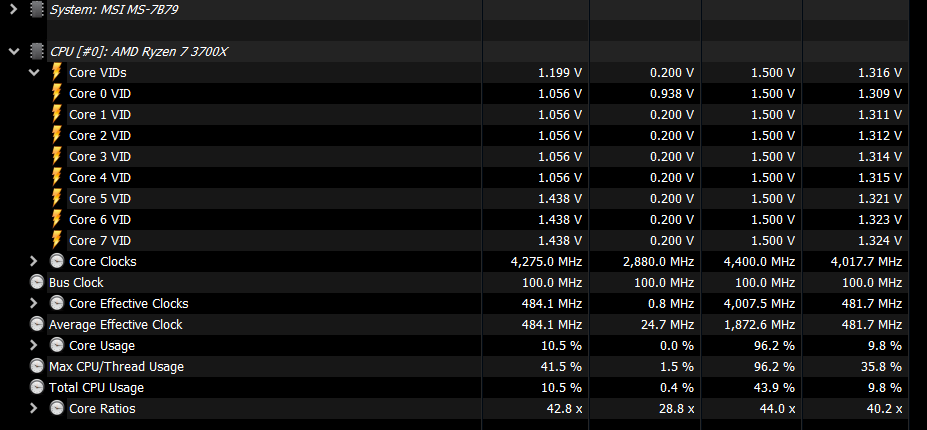Click Average Effective Clock maximum 1,872.6 MHz

(x=759, y=325)
